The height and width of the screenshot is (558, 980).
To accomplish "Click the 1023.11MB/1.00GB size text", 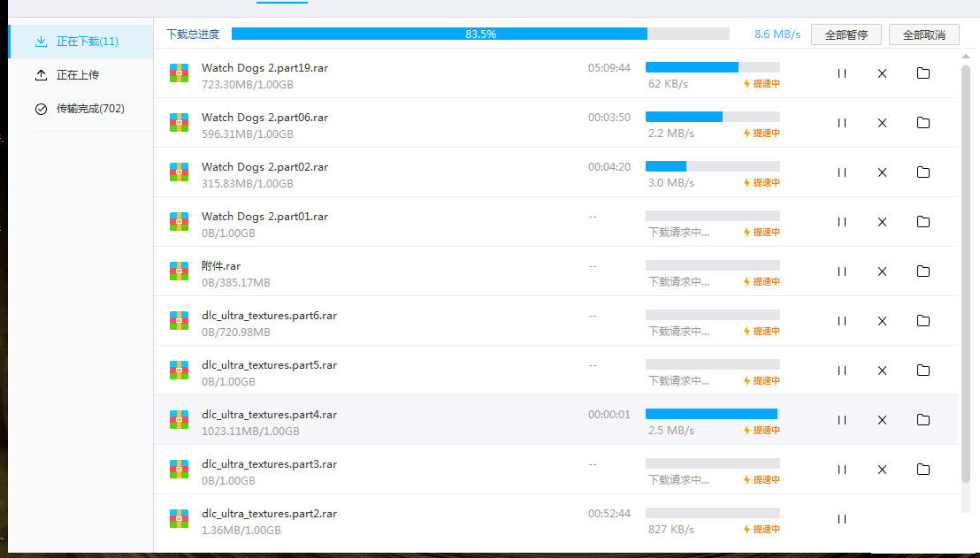I will coord(250,432).
